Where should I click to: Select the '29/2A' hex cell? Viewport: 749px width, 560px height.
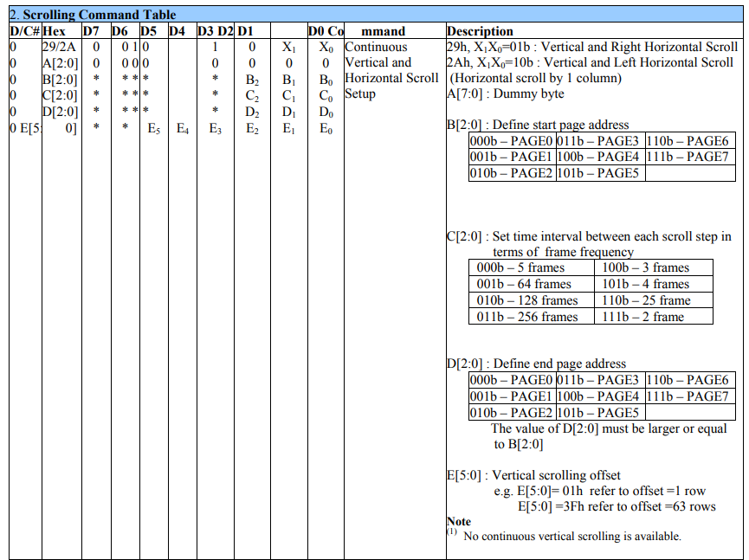[x=59, y=47]
